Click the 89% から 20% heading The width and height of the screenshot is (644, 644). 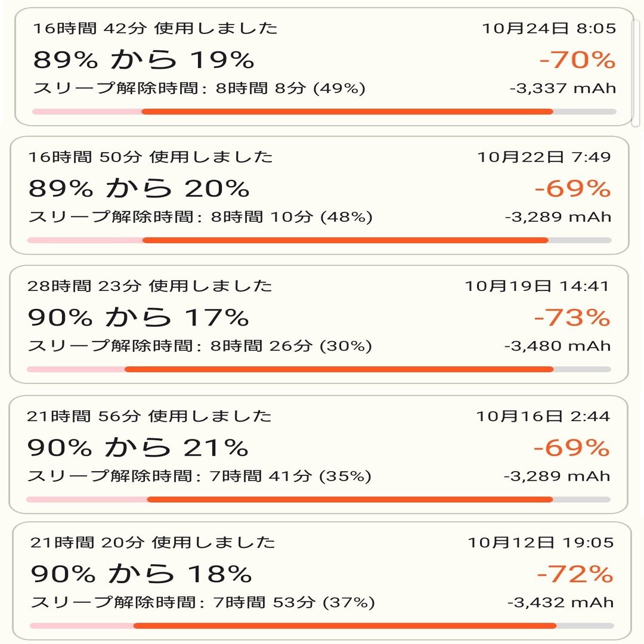[139, 189]
